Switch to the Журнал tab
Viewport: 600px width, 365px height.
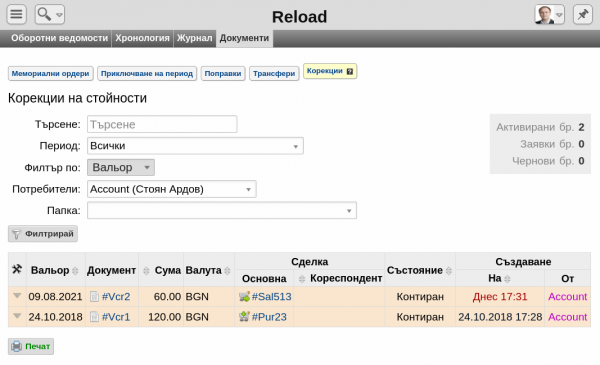click(x=194, y=38)
